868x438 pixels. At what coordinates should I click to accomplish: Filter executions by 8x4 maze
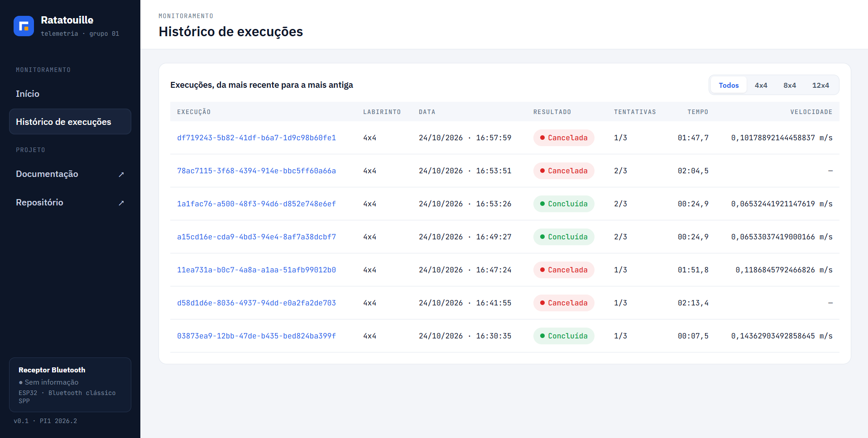pyautogui.click(x=790, y=85)
